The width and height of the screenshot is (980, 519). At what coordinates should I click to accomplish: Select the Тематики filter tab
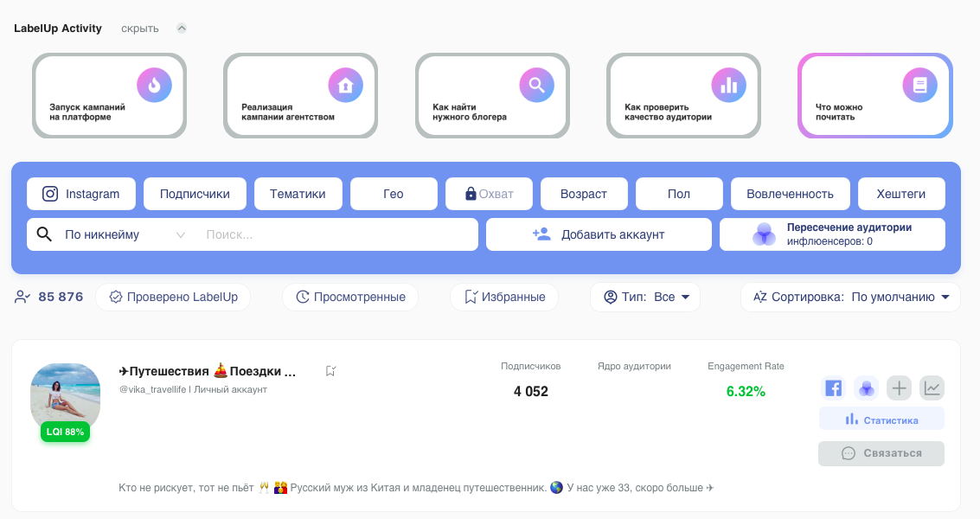point(298,194)
